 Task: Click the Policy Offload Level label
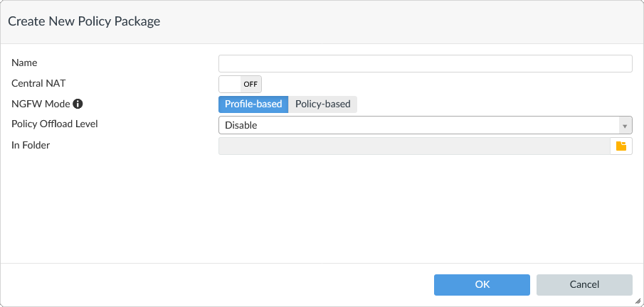tap(55, 124)
